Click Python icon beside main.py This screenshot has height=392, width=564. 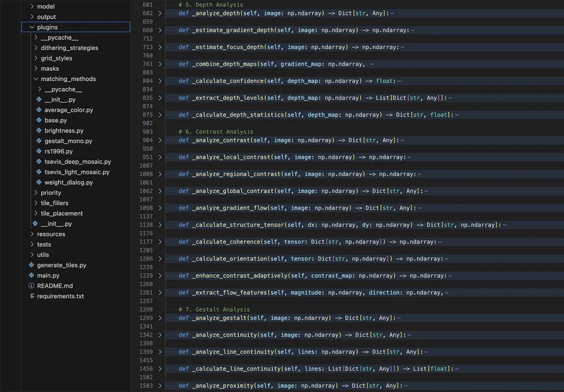(32, 275)
